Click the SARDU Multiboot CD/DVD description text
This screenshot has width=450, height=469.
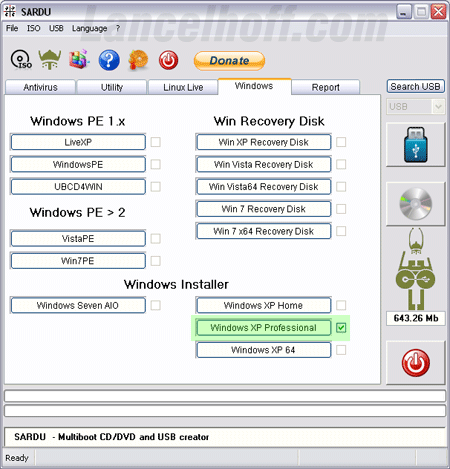[112, 437]
